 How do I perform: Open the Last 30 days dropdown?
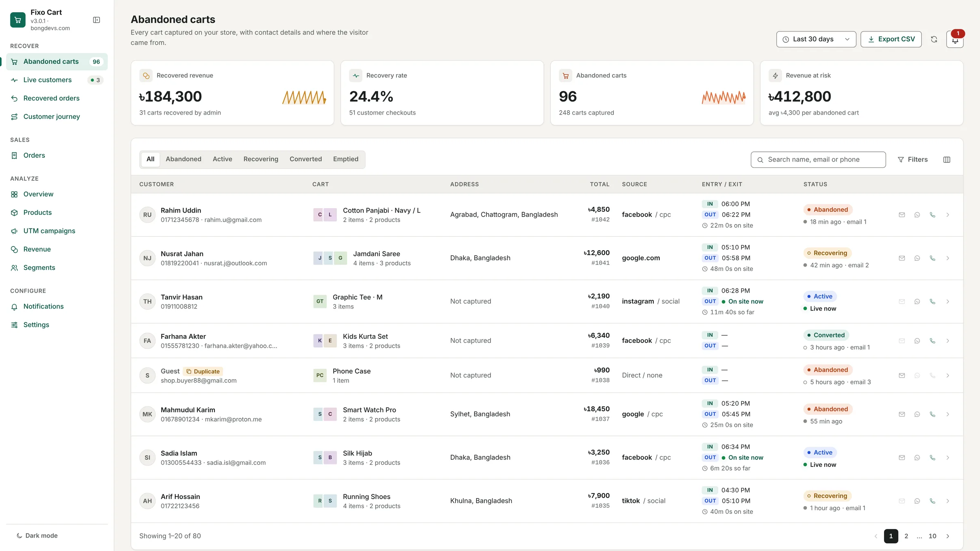pyautogui.click(x=816, y=39)
